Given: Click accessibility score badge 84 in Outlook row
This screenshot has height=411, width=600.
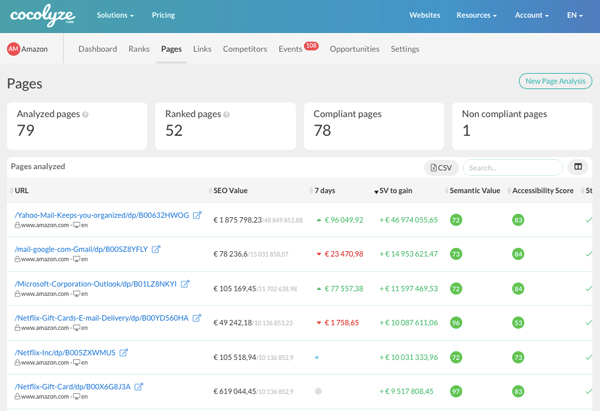Looking at the screenshot, I should 518,289.
